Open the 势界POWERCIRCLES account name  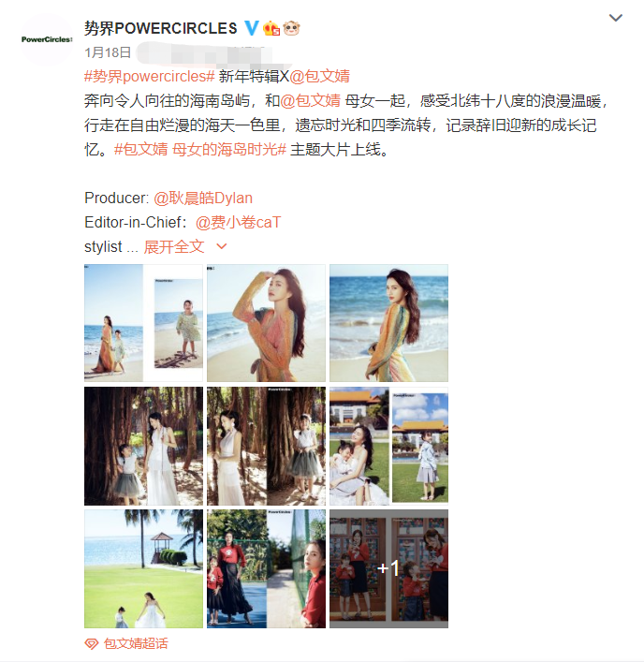(x=161, y=28)
